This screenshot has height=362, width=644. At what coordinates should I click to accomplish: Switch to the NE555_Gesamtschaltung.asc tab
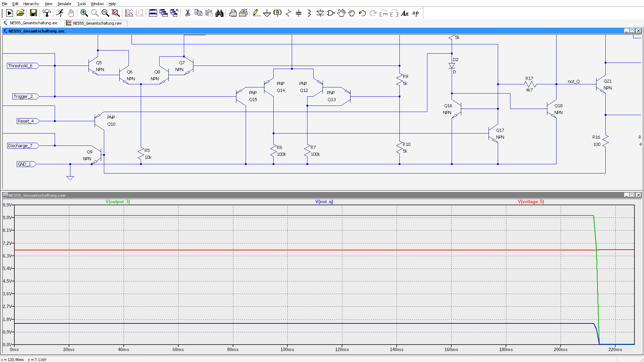(33, 23)
